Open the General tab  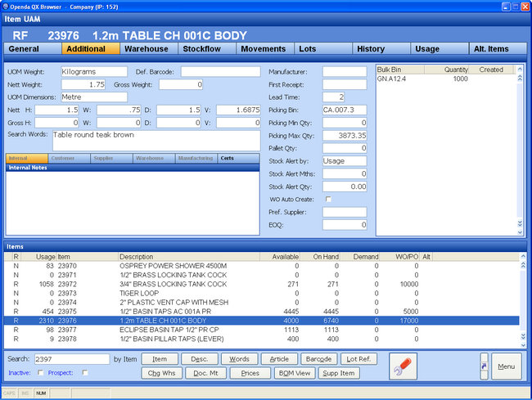pyautogui.click(x=33, y=49)
